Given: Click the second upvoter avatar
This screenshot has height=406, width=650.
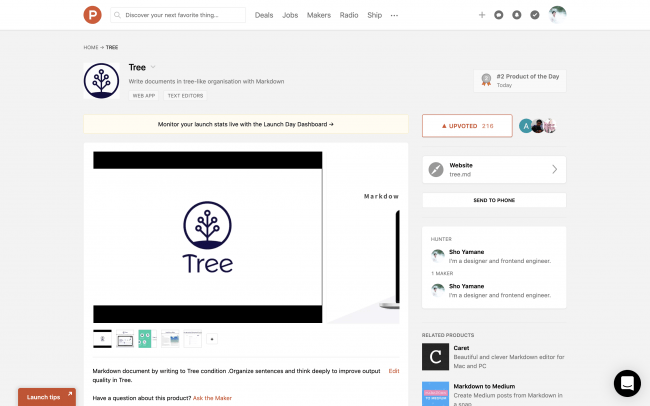Looking at the screenshot, I should click(x=538, y=126).
